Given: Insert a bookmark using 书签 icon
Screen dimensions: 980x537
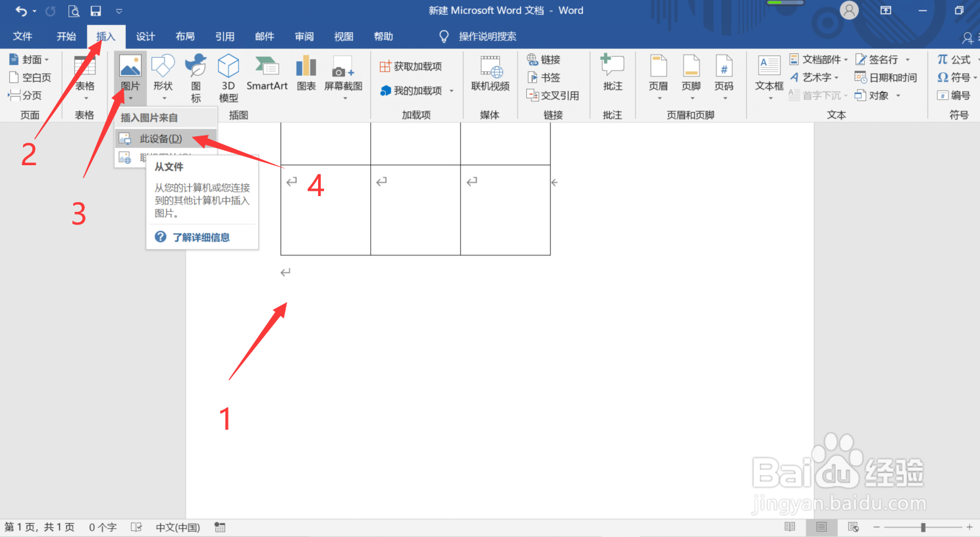Looking at the screenshot, I should click(x=545, y=77).
